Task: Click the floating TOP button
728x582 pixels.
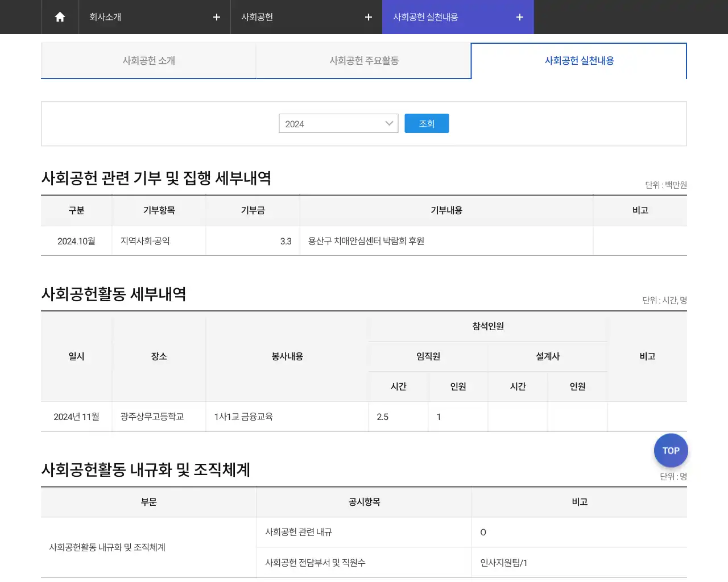Action: click(671, 450)
